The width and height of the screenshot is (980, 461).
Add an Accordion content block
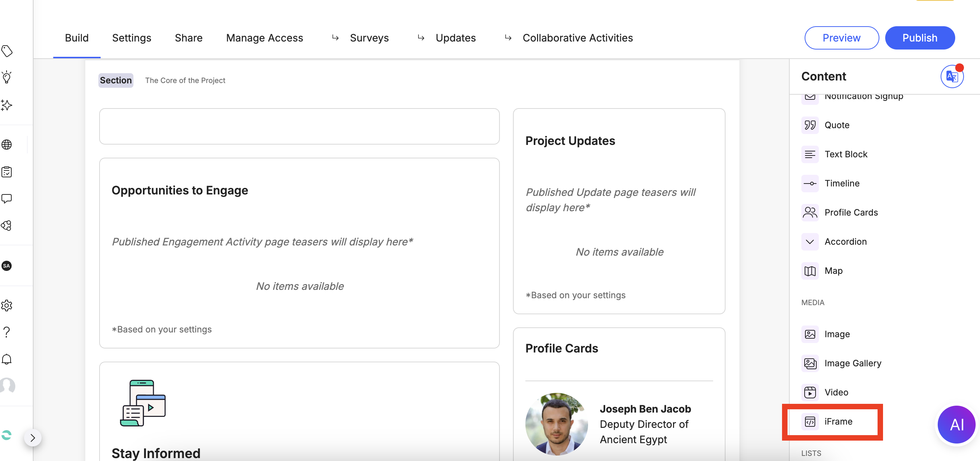[x=845, y=242]
